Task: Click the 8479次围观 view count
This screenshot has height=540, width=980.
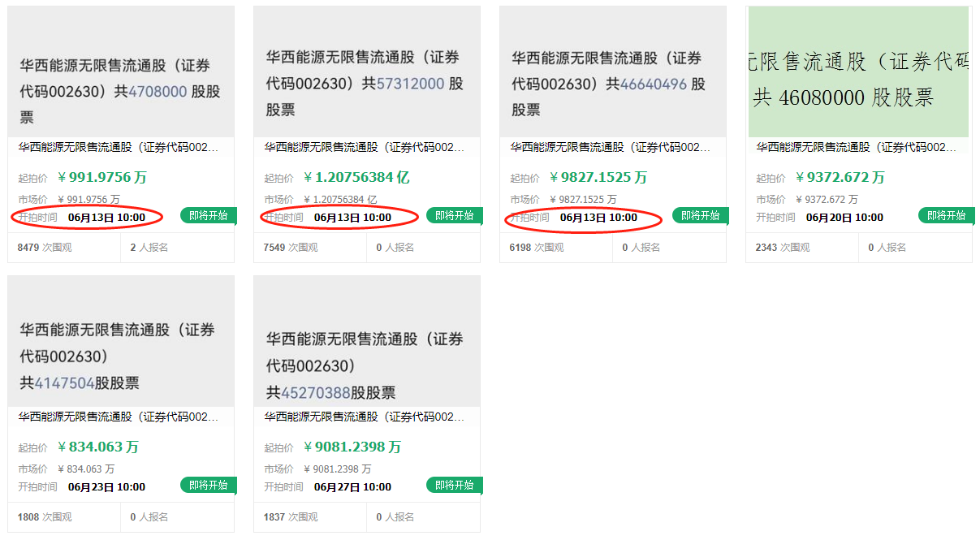Action: tap(45, 248)
